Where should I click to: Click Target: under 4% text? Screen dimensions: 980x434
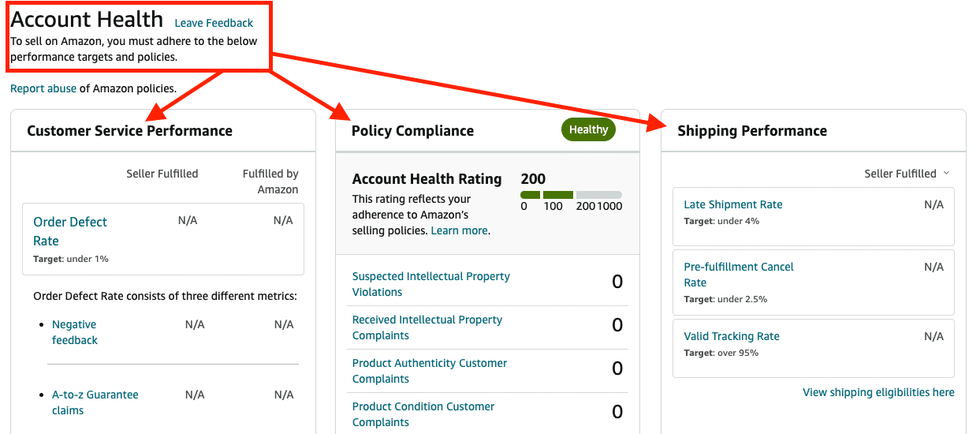(721, 221)
